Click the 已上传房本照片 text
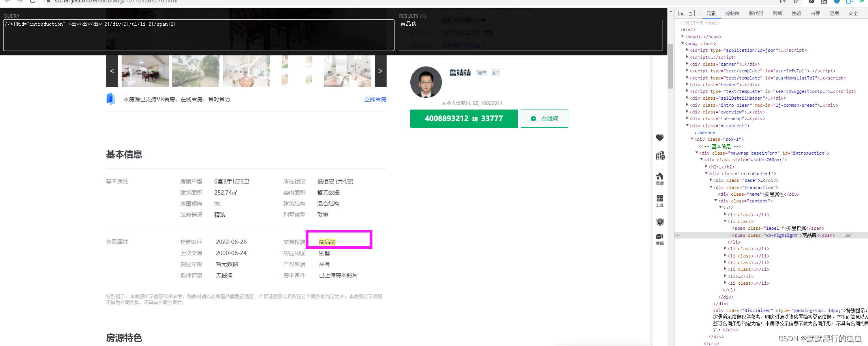Image resolution: width=868 pixels, height=346 pixels. coord(338,275)
